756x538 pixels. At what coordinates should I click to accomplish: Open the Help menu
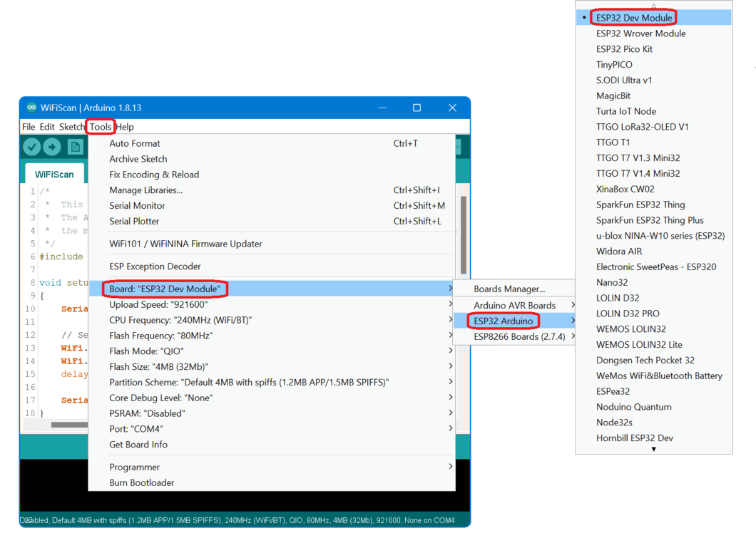pyautogui.click(x=125, y=127)
